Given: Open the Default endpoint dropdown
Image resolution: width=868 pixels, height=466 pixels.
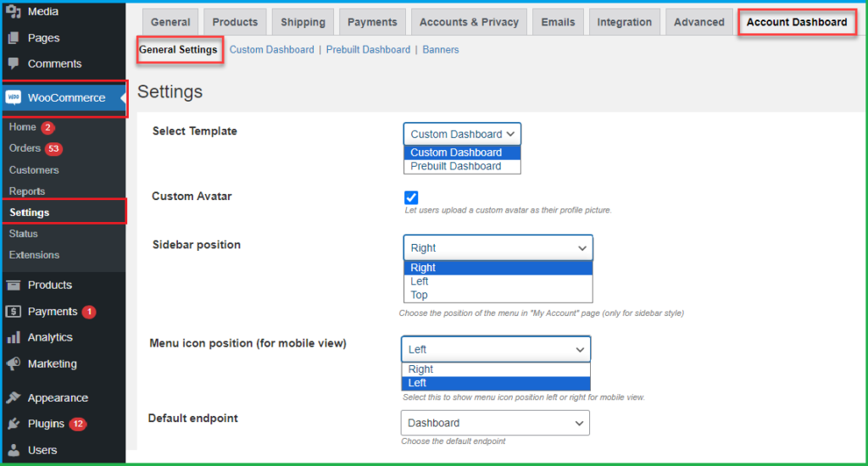Looking at the screenshot, I should pyautogui.click(x=495, y=423).
